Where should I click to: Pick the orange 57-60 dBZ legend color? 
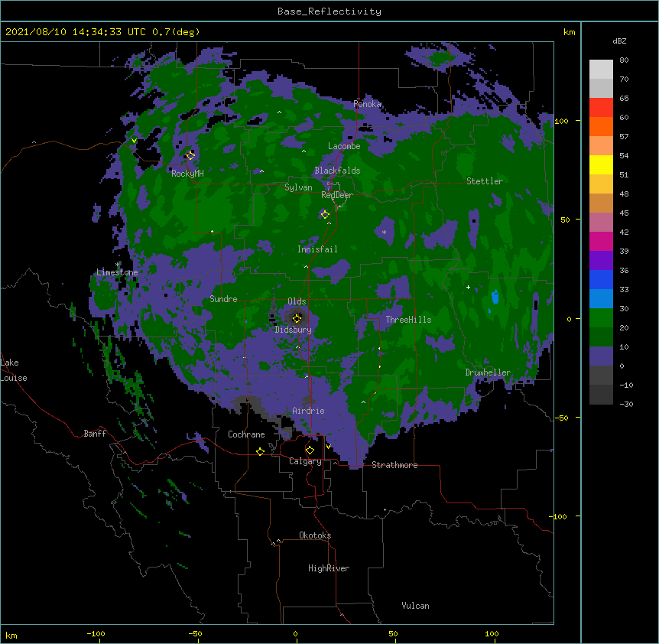[x=601, y=127]
